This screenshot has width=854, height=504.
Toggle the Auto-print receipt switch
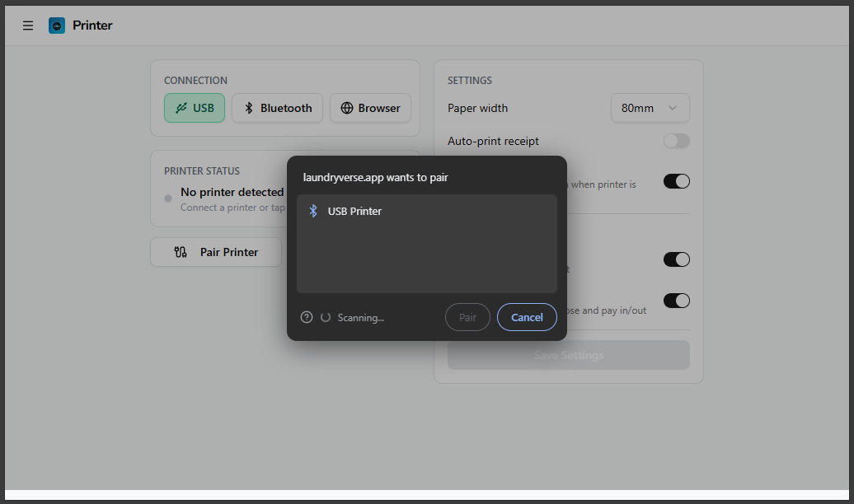[x=677, y=141]
